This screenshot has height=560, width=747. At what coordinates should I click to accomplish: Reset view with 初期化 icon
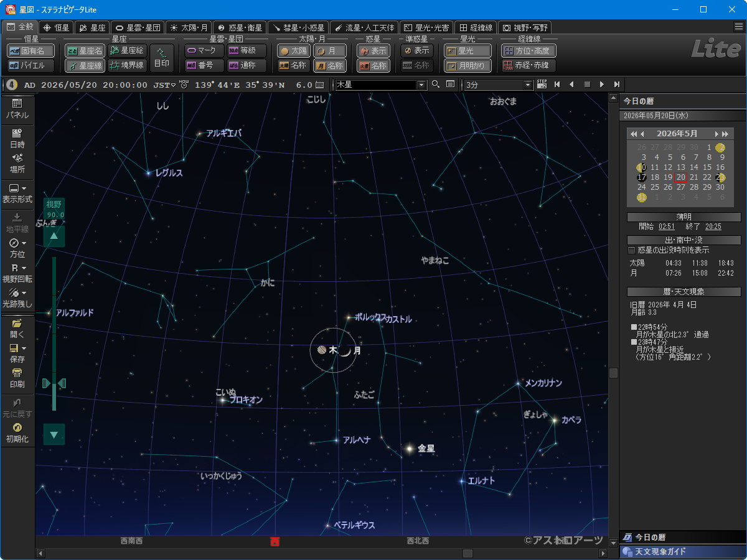click(17, 431)
